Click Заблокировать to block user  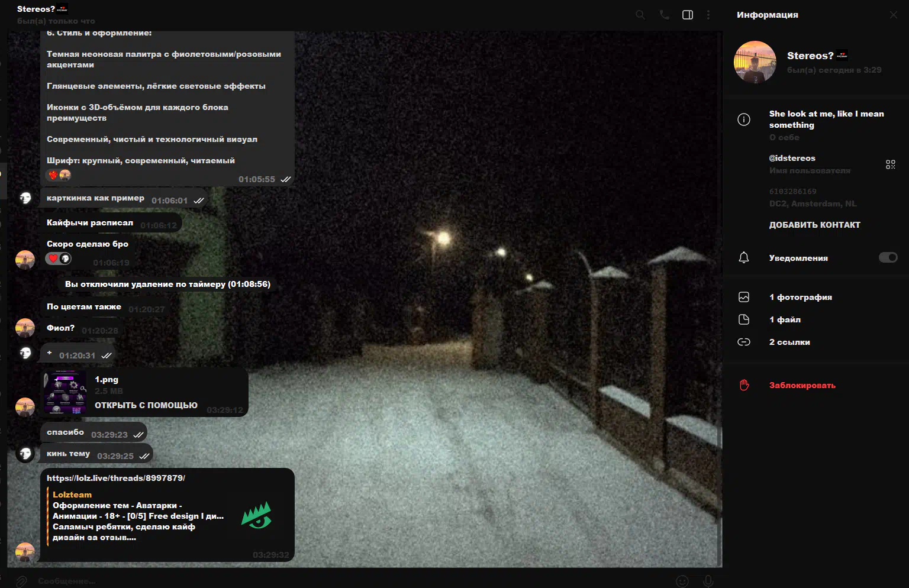click(x=802, y=385)
